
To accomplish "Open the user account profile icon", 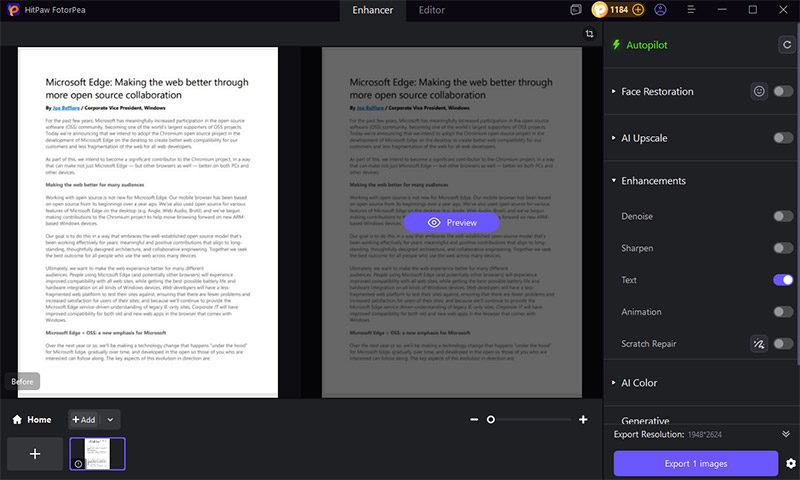I will (660, 10).
